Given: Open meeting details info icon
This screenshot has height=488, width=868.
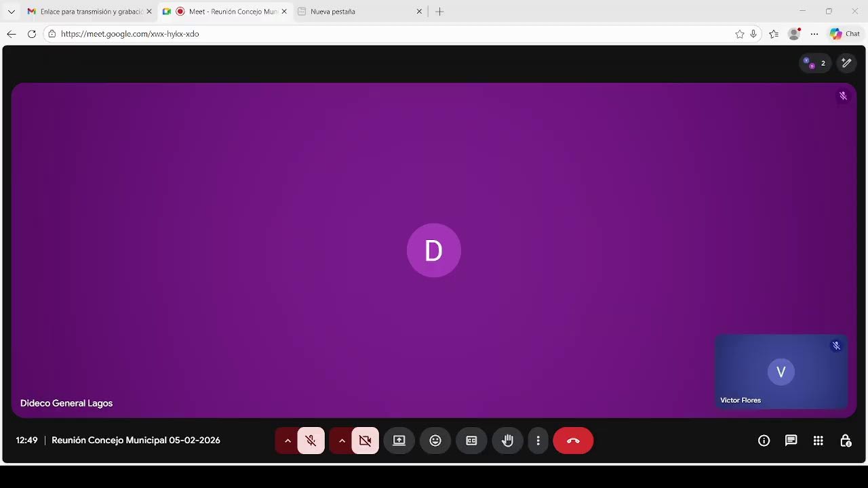Looking at the screenshot, I should click(x=764, y=441).
